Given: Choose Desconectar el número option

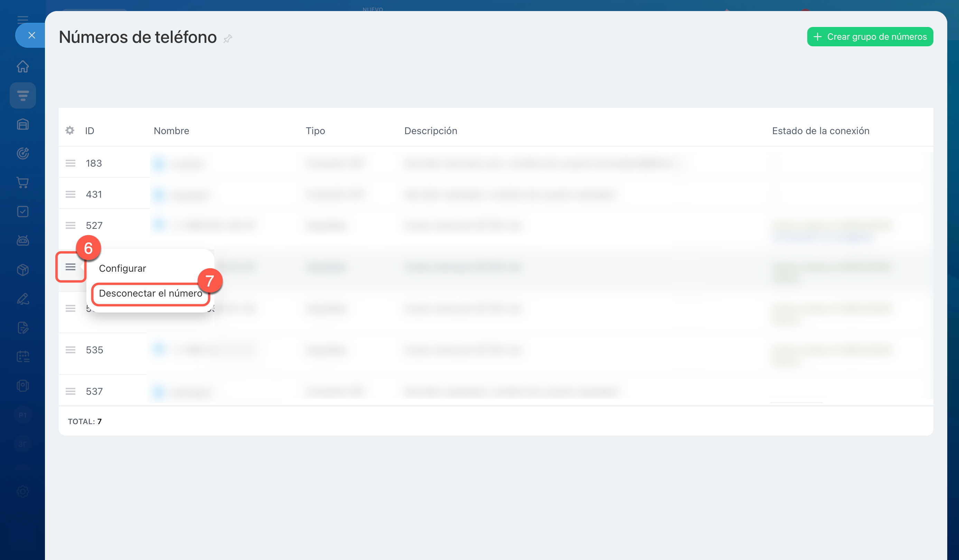Looking at the screenshot, I should pos(151,293).
